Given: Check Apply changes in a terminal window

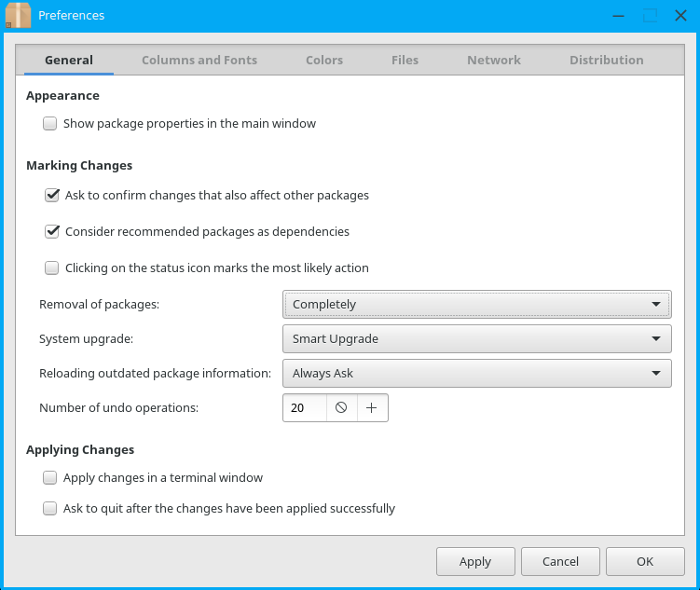Looking at the screenshot, I should tap(50, 478).
